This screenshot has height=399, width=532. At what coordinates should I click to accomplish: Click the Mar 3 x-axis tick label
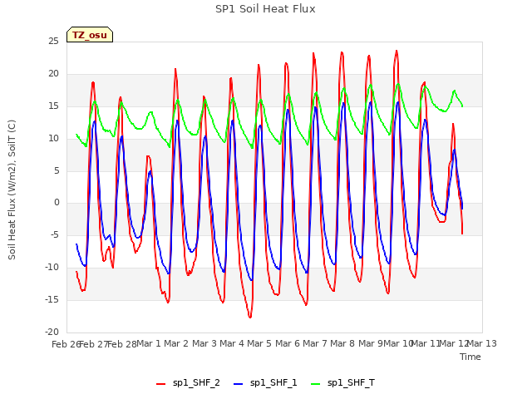tap(204, 343)
